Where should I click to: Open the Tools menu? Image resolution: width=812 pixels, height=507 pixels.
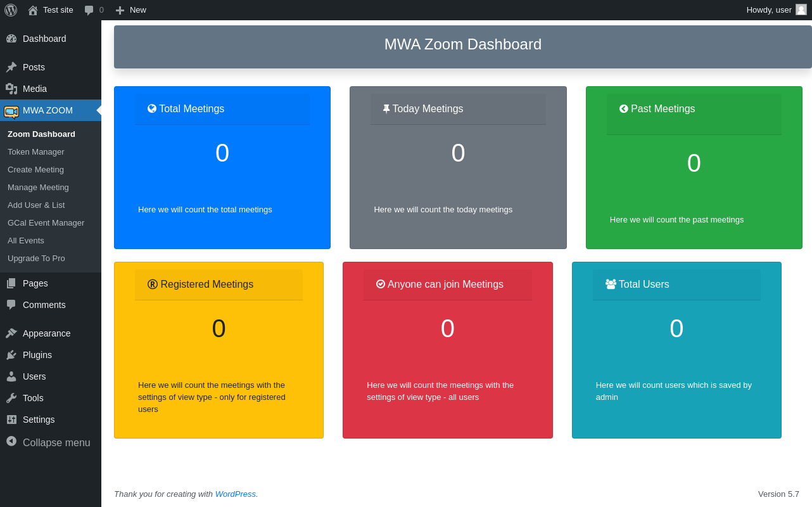pos(51,398)
